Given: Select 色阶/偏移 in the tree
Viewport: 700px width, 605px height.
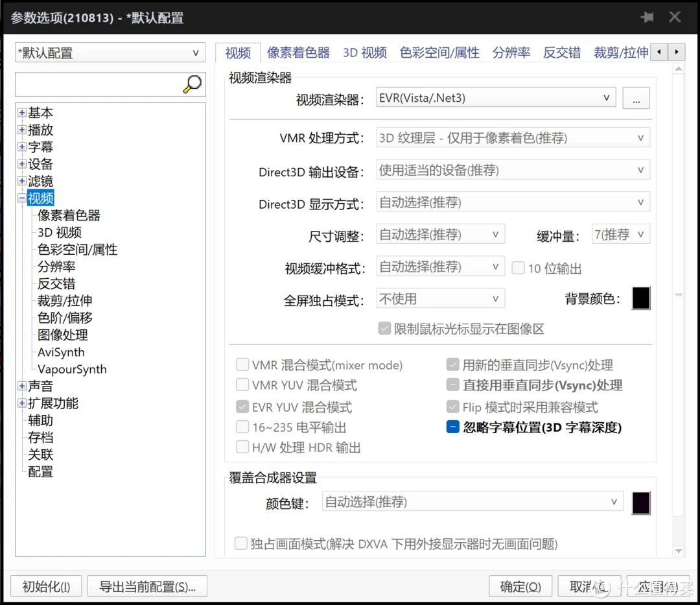Looking at the screenshot, I should click(65, 318).
